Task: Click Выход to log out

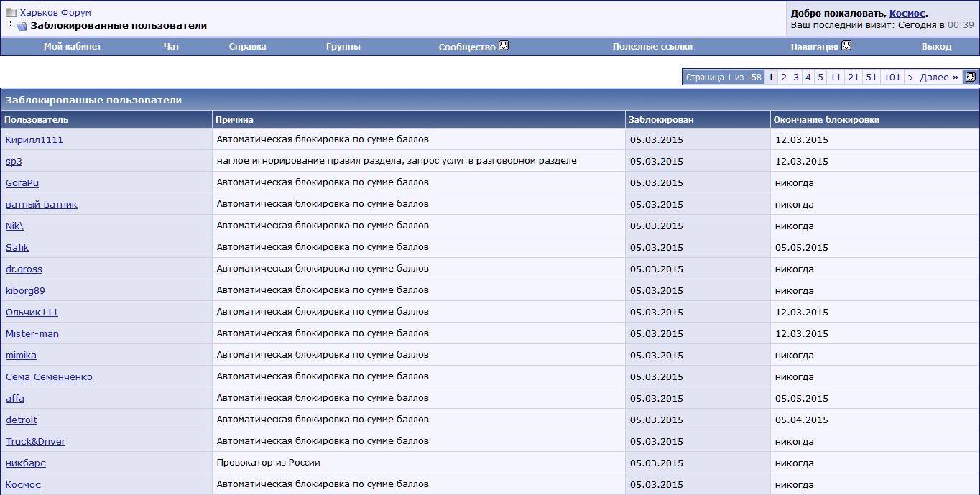Action: point(936,47)
